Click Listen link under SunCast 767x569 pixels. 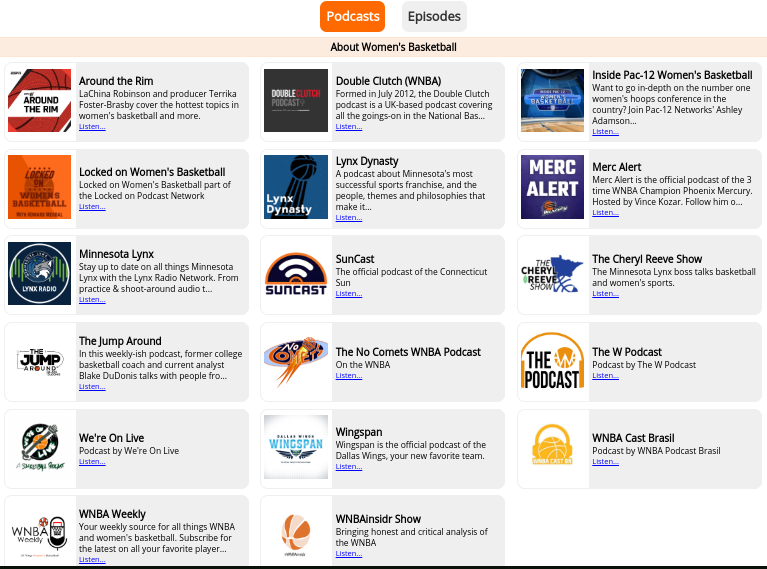coord(349,294)
